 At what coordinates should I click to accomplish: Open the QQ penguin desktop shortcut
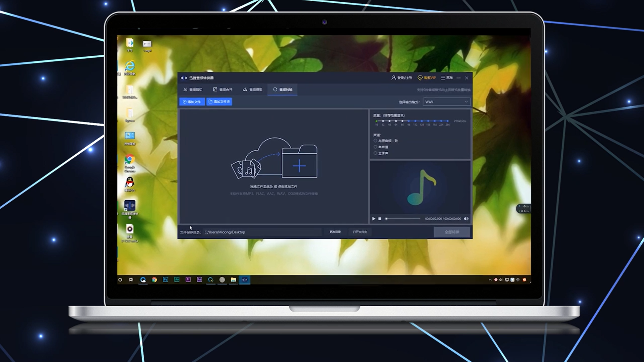[x=130, y=184]
